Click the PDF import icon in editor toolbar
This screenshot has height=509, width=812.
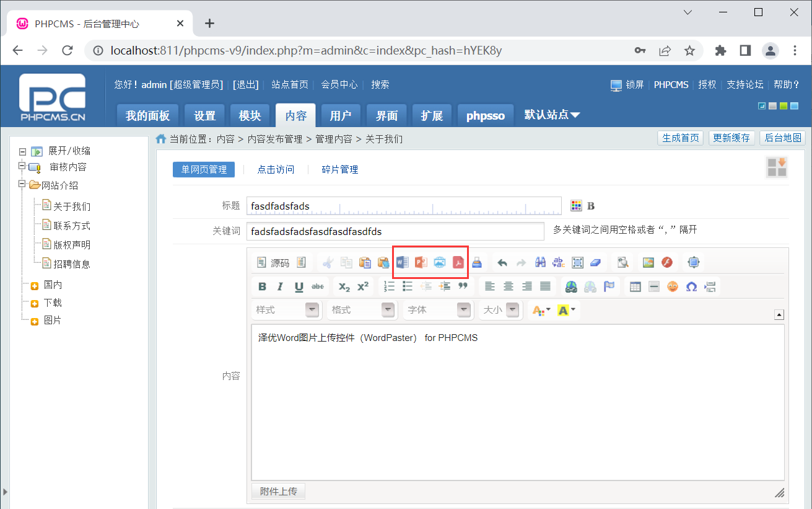pos(458,262)
